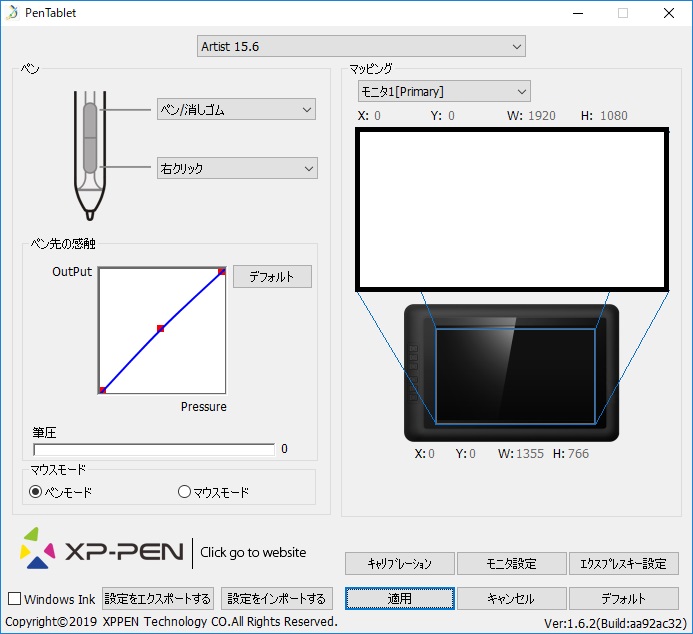Image resolution: width=693 pixels, height=634 pixels.
Task: Expand the ペン/消しゴム button function dropdown
Action: pyautogui.click(x=236, y=110)
